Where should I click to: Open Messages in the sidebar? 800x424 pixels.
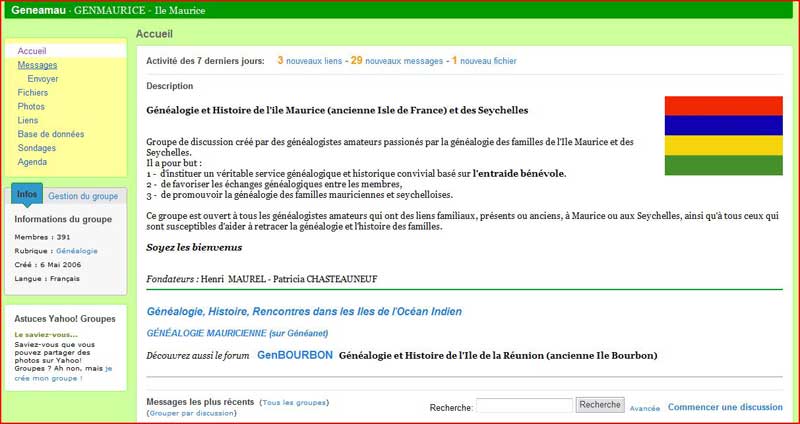coord(37,65)
